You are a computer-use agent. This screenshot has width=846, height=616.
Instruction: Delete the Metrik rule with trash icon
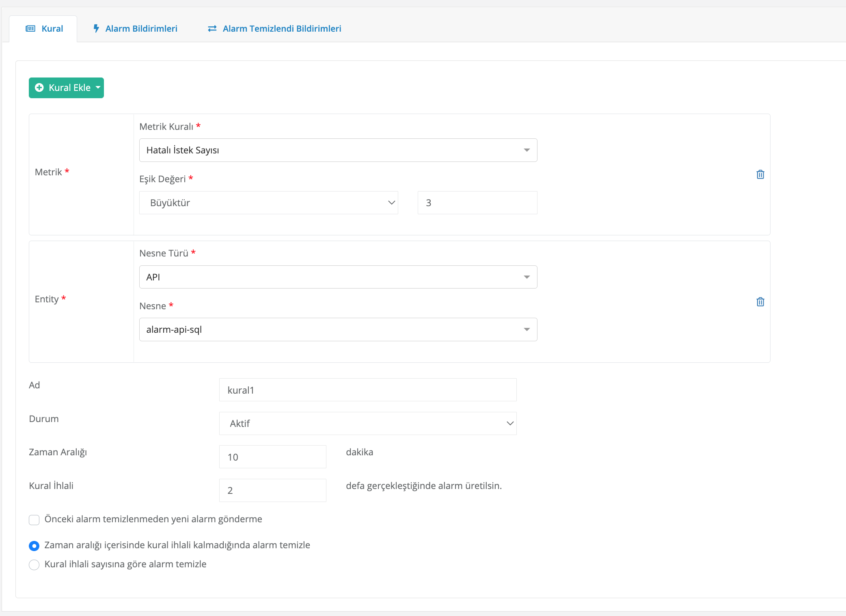click(x=760, y=174)
